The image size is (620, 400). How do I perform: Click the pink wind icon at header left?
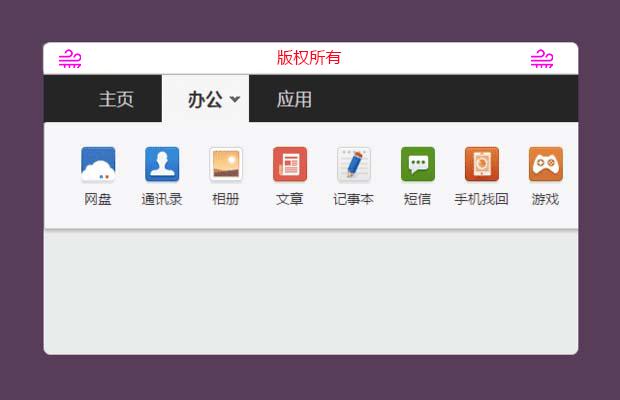(x=70, y=58)
